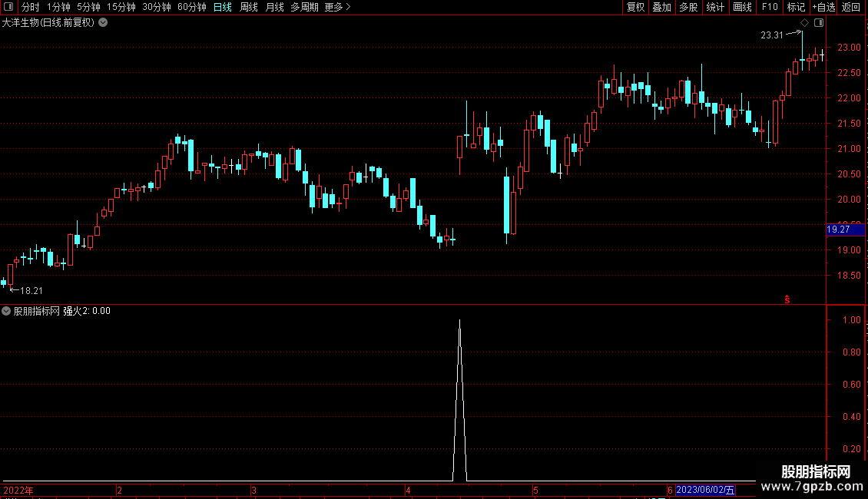Image resolution: width=868 pixels, height=499 pixels.
Task: Switch to 分时 chart
Action: (31, 7)
